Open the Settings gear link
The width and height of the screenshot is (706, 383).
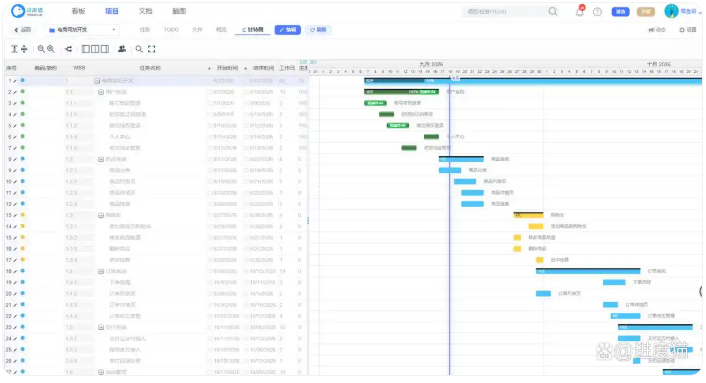[x=688, y=30]
